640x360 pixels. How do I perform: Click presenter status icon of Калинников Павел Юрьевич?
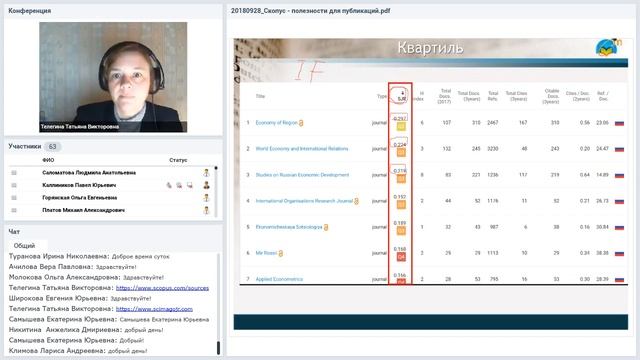point(207,185)
